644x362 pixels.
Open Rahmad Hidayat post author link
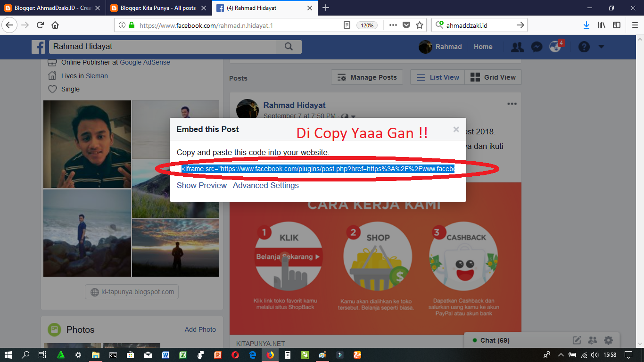[294, 105]
